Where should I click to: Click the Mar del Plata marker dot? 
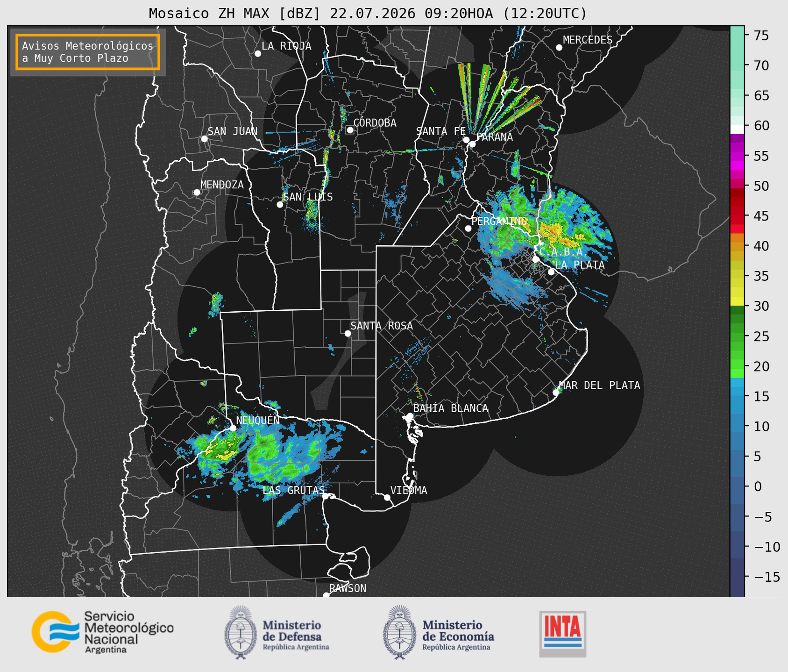coord(556,393)
